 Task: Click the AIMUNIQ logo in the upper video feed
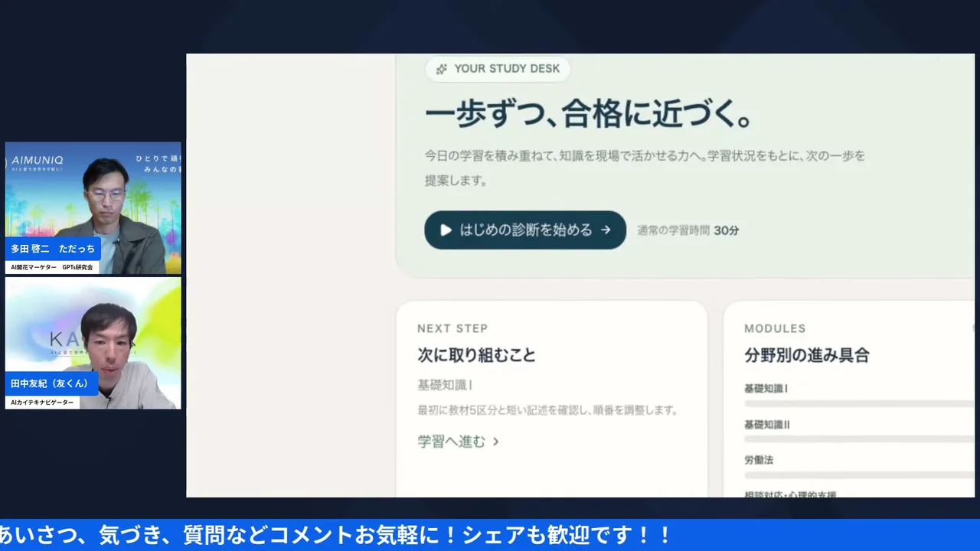pyautogui.click(x=38, y=160)
